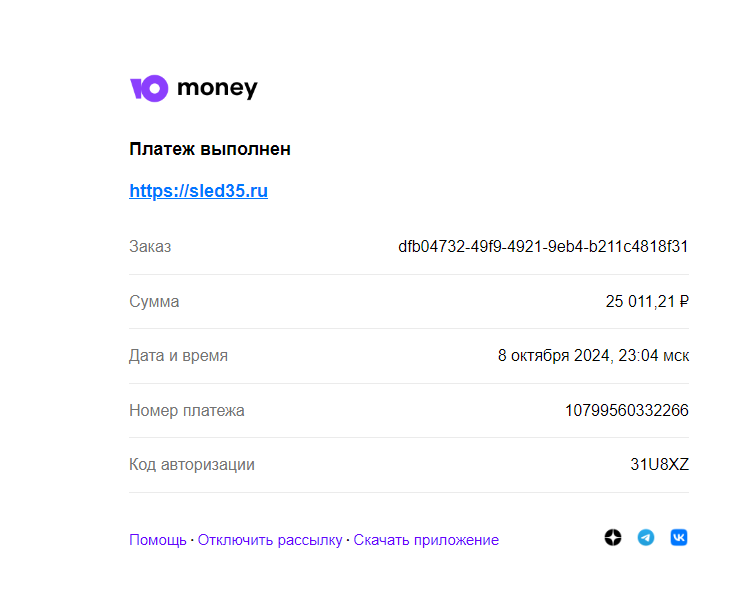Open the VK social icon
This screenshot has height=593, width=744.
pyautogui.click(x=679, y=538)
